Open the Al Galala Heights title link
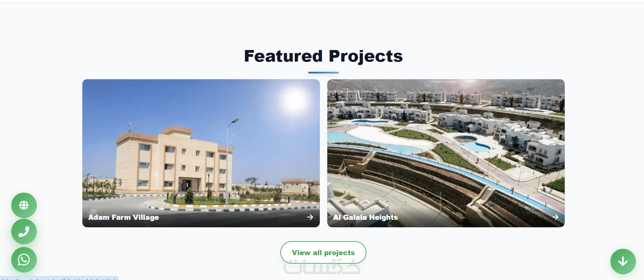This screenshot has height=280, width=644. pos(365,217)
